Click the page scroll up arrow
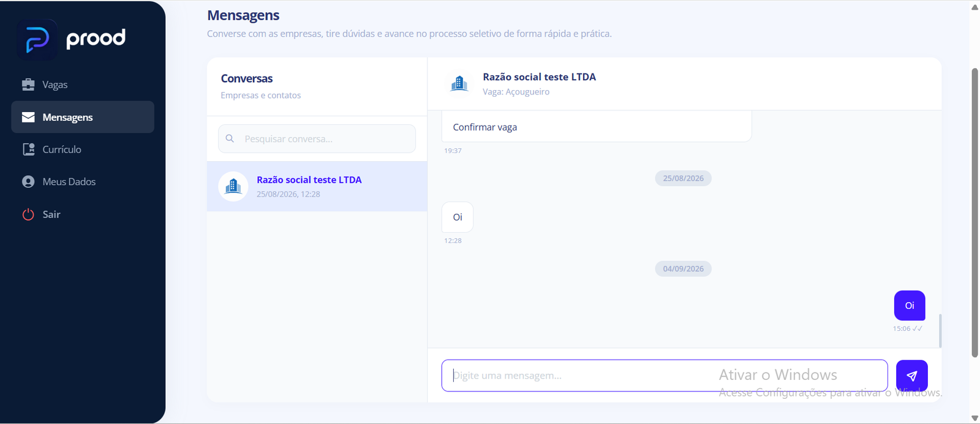The image size is (980, 424). tap(974, 7)
